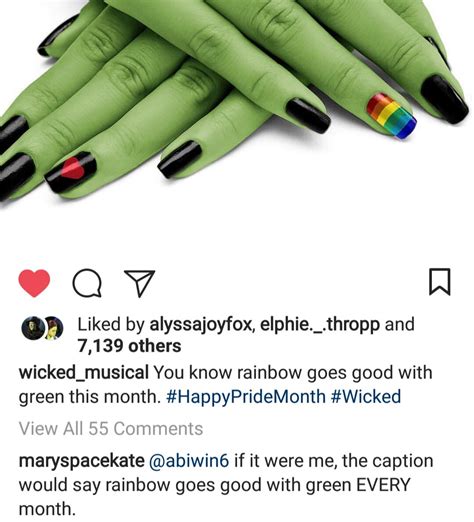Open the maryspacekate commenter profile
The image size is (474, 522).
coord(82,461)
